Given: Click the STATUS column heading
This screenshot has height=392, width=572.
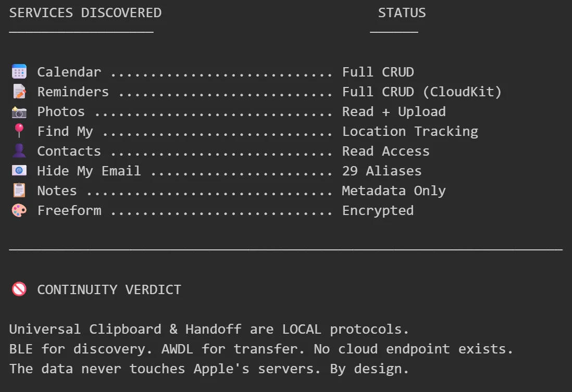Looking at the screenshot, I should [x=402, y=13].
